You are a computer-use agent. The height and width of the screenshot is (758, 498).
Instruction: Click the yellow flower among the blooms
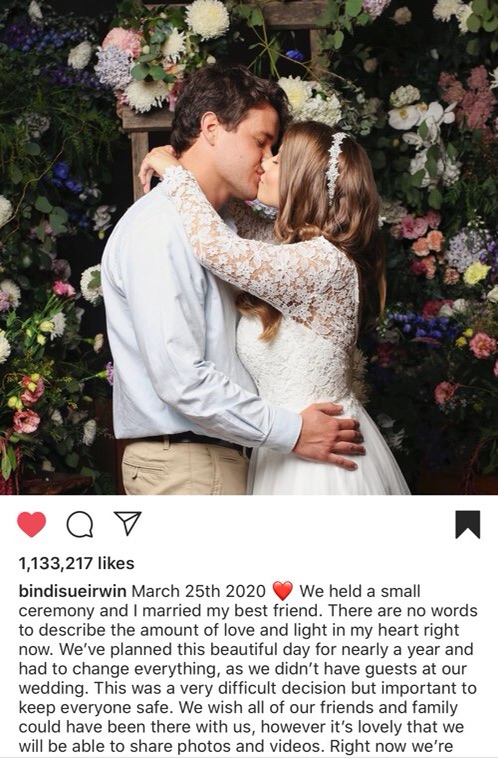(476, 273)
